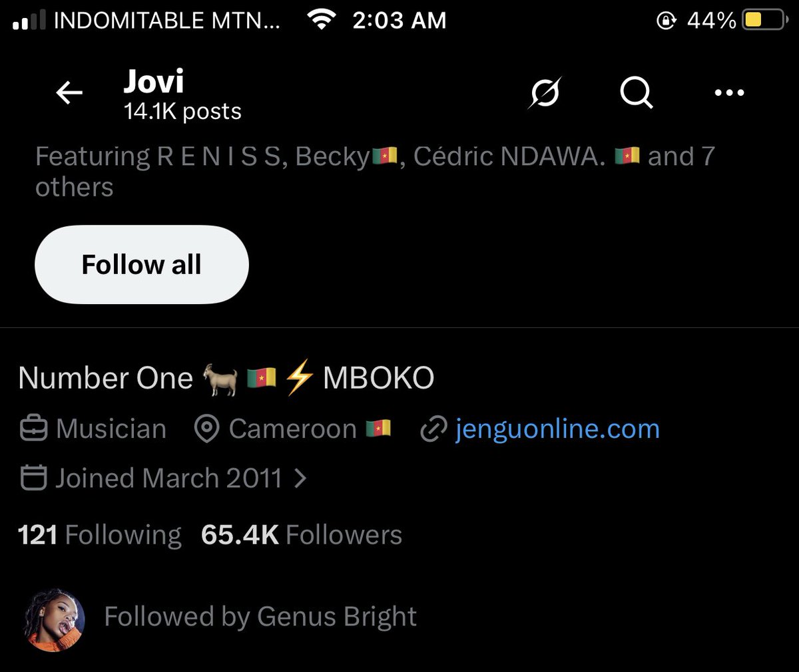
Task: Open the three-dot more options menu
Action: pyautogui.click(x=729, y=92)
